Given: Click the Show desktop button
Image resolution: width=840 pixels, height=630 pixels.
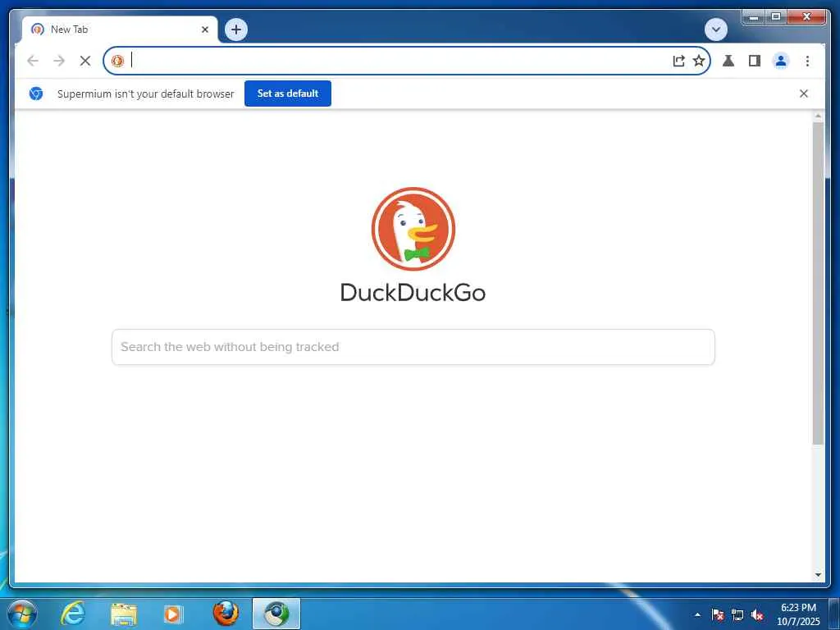Looking at the screenshot, I should click(x=834, y=614).
